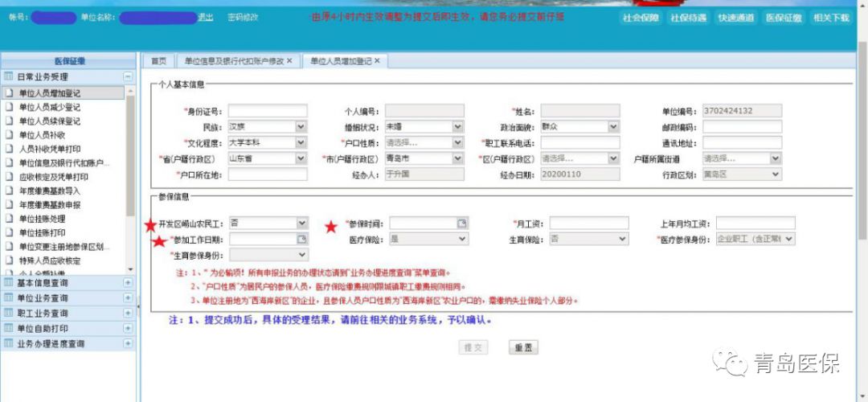The image size is (868, 402).
Task: Expand the 职工业务查询 panel
Action: pyautogui.click(x=127, y=314)
